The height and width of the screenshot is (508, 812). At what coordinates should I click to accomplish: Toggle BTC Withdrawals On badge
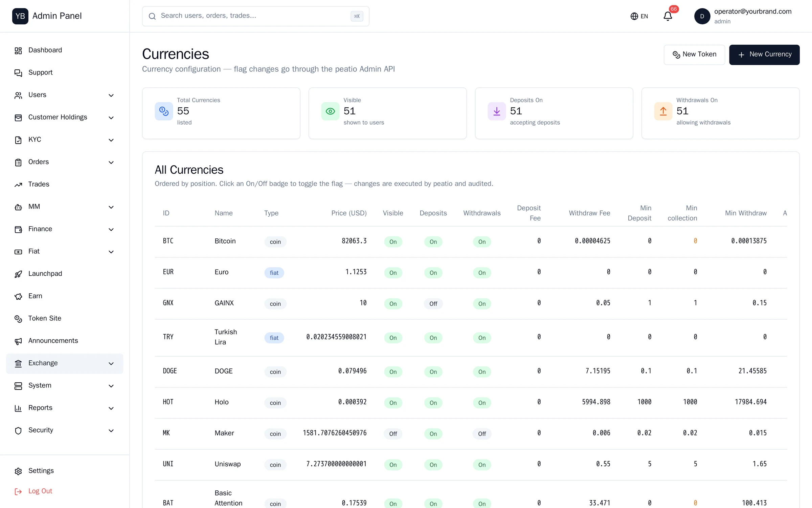click(x=482, y=242)
